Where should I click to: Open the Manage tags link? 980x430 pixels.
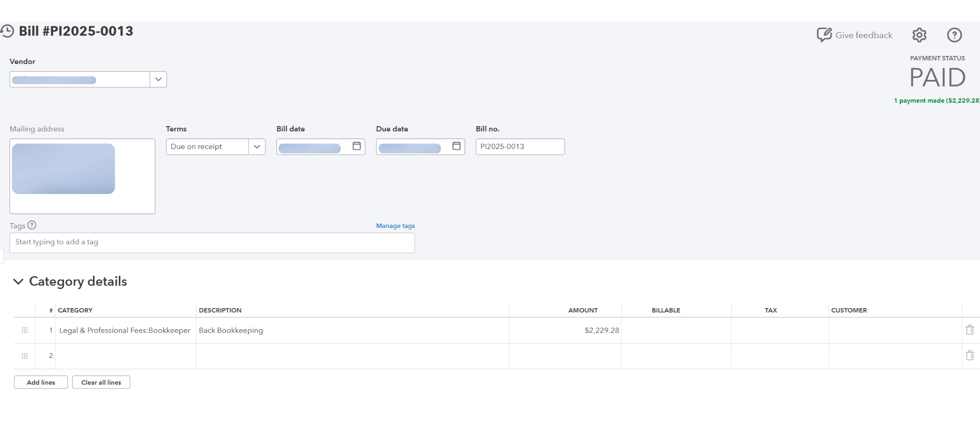(395, 226)
